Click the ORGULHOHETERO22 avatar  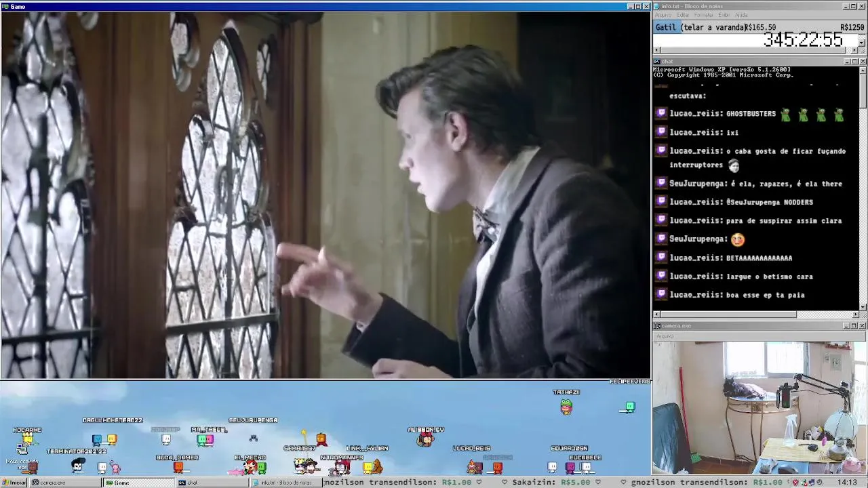(112, 440)
